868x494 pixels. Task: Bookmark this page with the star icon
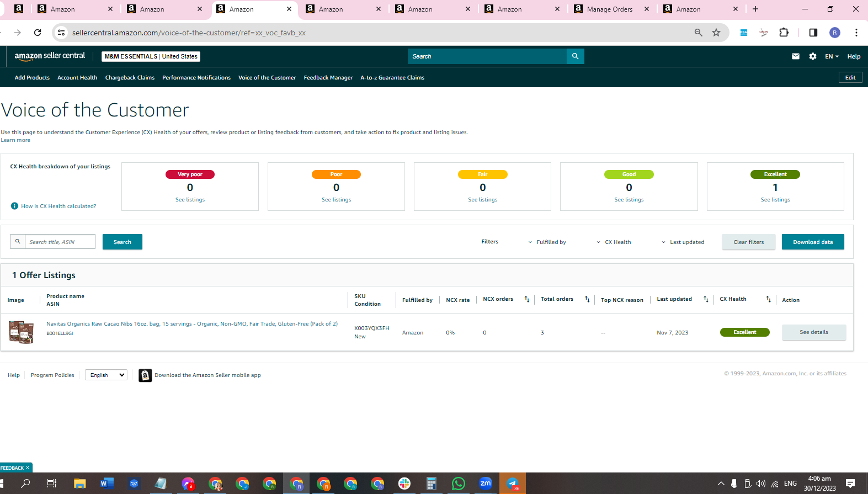716,33
